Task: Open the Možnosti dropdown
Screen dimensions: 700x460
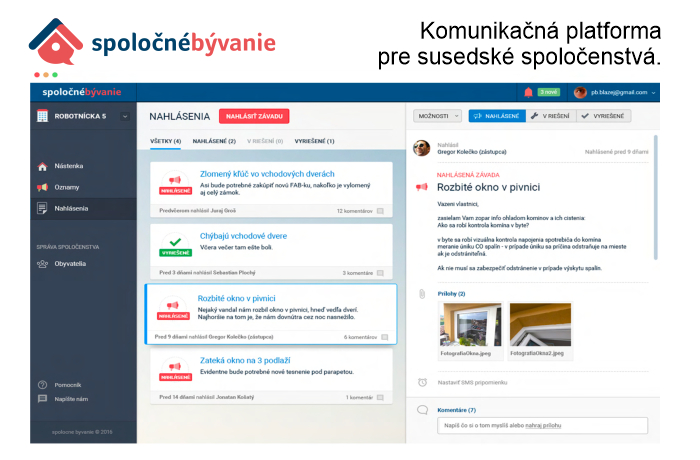Action: point(438,116)
